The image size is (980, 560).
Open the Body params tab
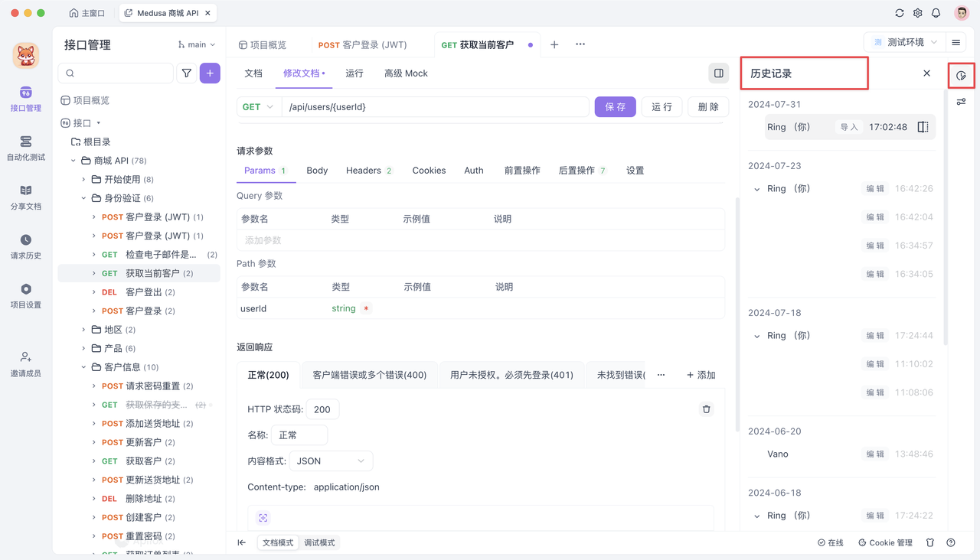(317, 171)
